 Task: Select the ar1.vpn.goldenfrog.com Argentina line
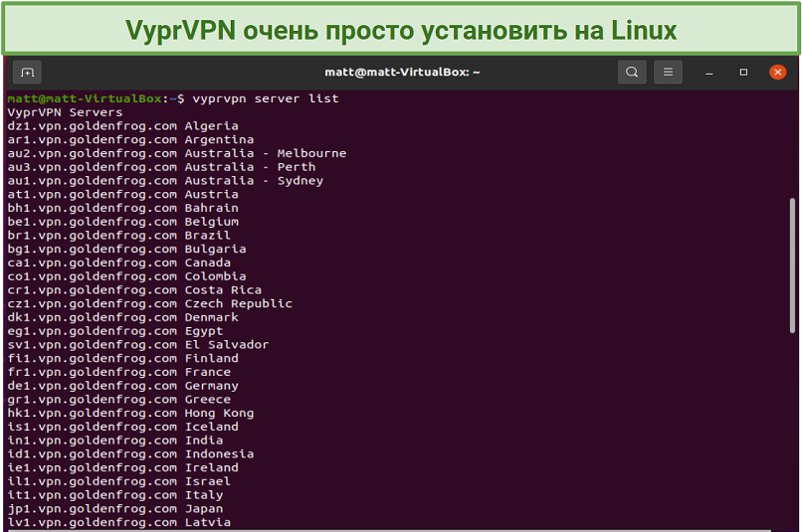click(x=130, y=139)
